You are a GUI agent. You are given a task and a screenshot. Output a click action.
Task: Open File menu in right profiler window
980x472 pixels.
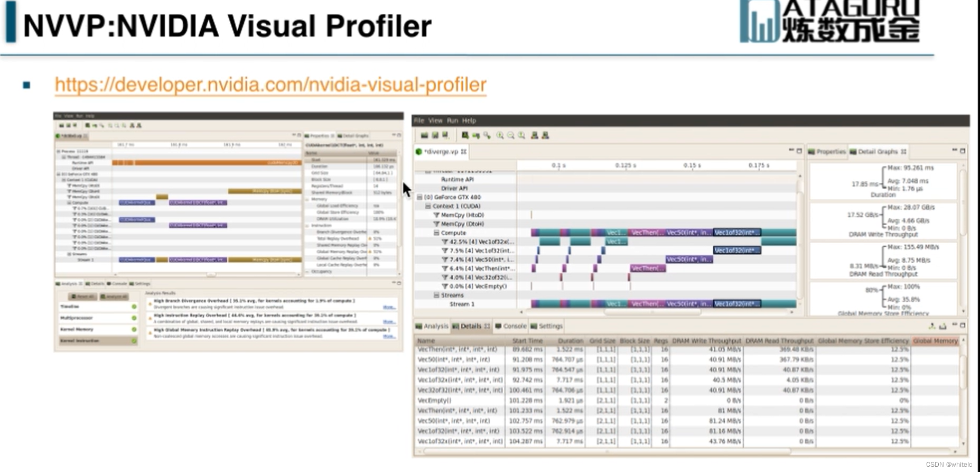[x=419, y=121]
